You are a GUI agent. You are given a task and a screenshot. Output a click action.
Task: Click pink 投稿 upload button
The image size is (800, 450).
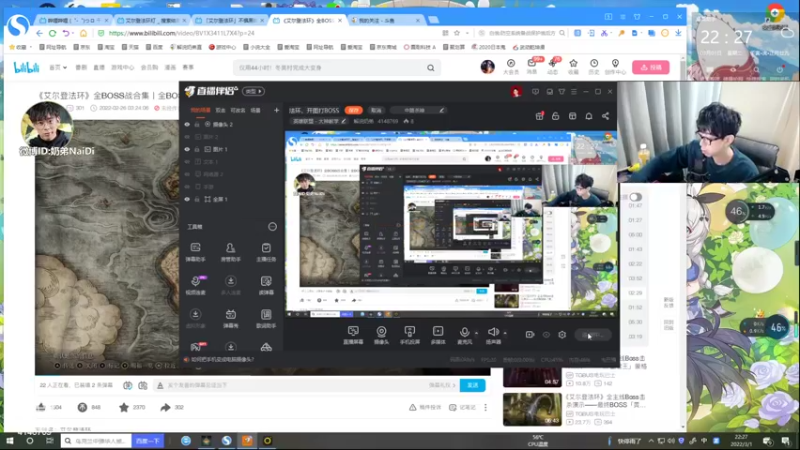pyautogui.click(x=651, y=67)
